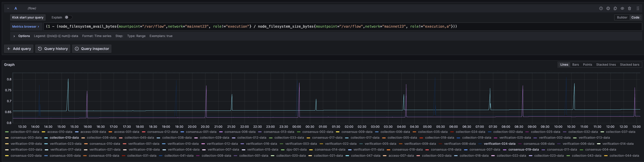Open Query history
Screen dimensions: 644x162
(53, 49)
